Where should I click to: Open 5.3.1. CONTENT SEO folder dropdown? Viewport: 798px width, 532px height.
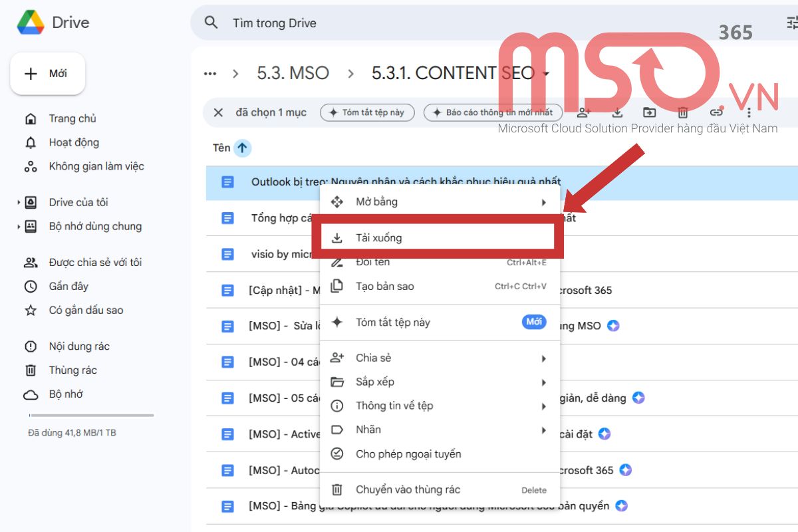[x=547, y=73]
